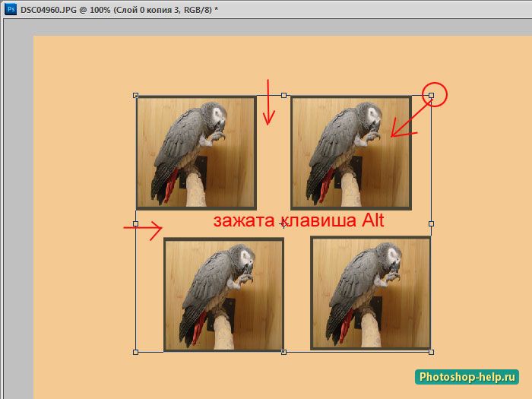Click the middle-right side transform handle
Image resolution: width=532 pixels, height=399 pixels.
[431, 224]
